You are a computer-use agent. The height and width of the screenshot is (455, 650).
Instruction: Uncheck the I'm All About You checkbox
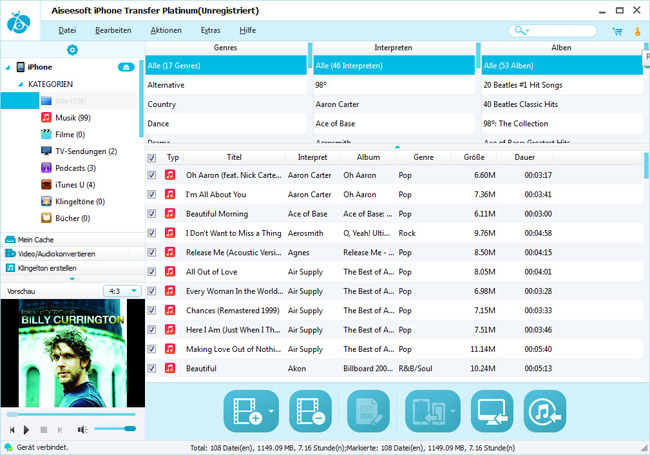pyautogui.click(x=152, y=194)
